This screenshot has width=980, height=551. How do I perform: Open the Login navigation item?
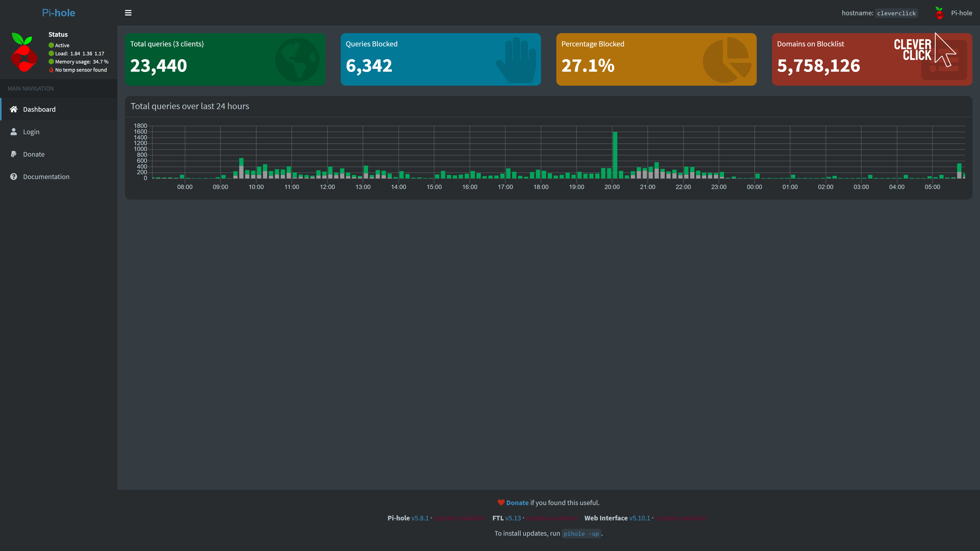(x=31, y=132)
